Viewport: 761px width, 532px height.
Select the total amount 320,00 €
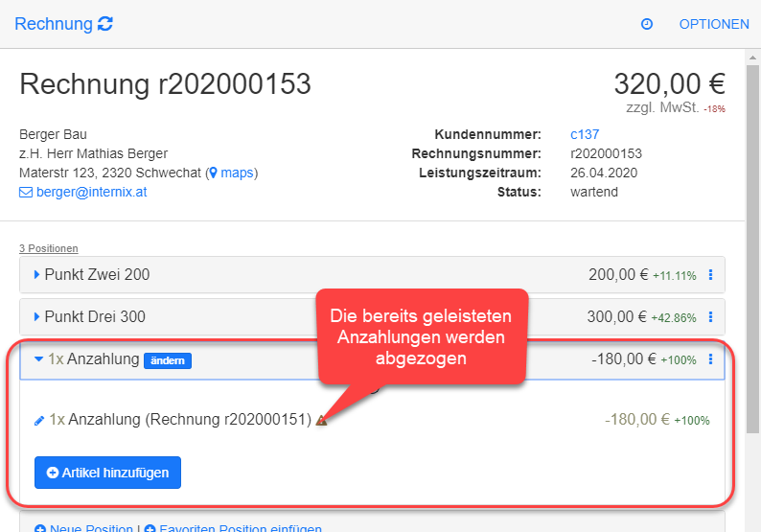click(x=670, y=84)
